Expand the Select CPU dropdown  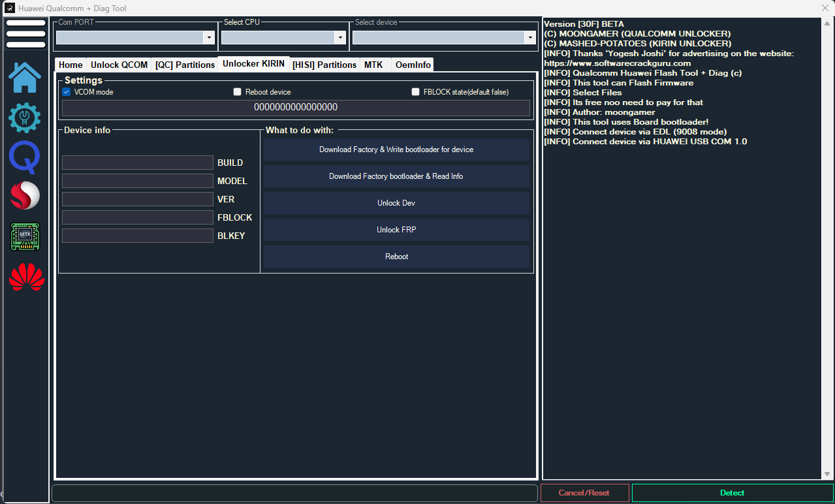(x=339, y=38)
